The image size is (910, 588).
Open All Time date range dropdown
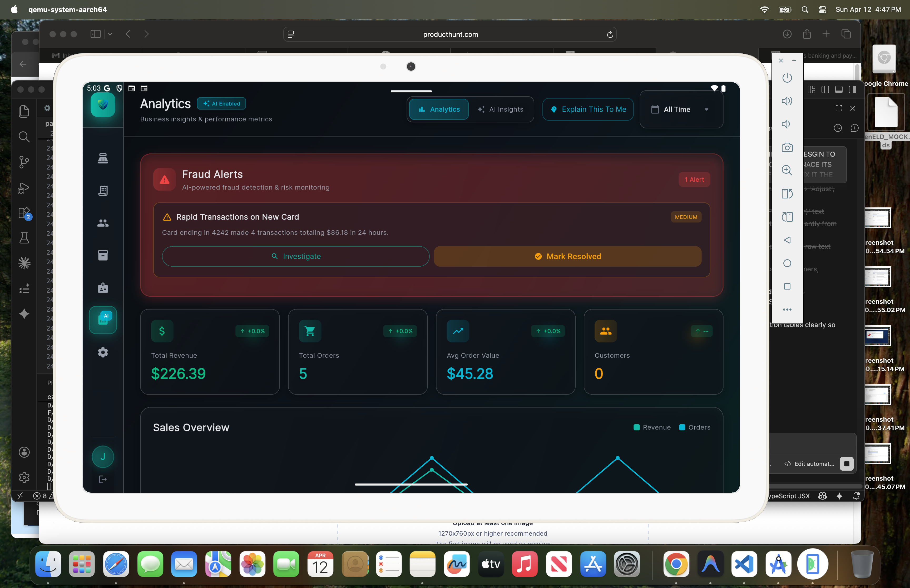tap(681, 109)
